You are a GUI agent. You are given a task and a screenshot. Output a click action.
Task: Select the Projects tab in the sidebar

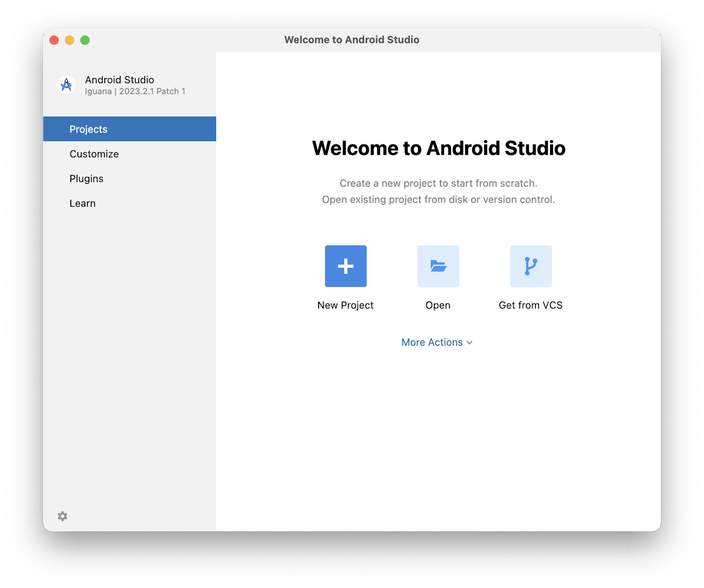point(88,129)
